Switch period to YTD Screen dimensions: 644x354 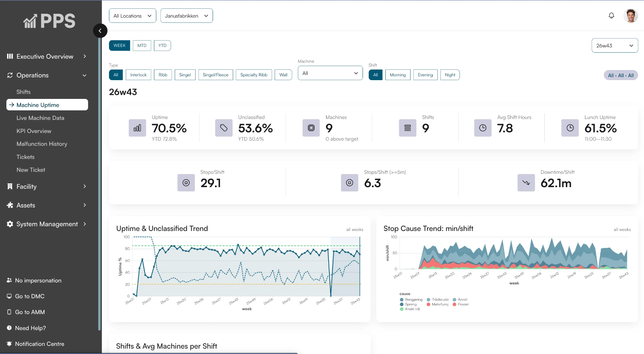pyautogui.click(x=162, y=46)
